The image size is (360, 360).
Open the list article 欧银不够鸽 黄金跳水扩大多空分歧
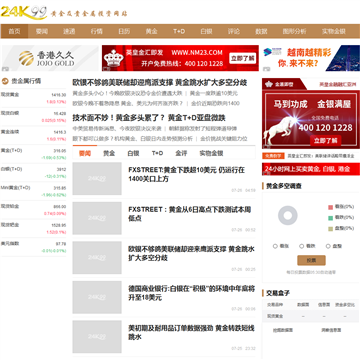192,253
